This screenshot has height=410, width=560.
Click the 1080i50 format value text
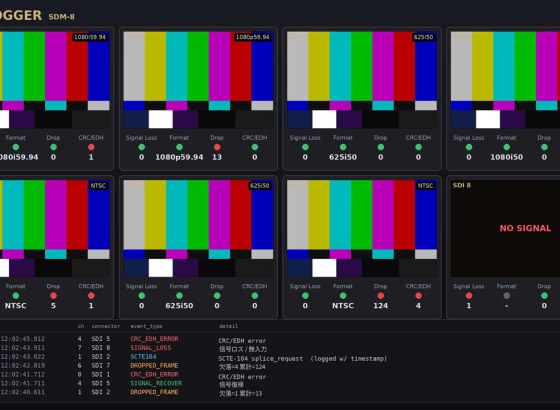point(506,157)
